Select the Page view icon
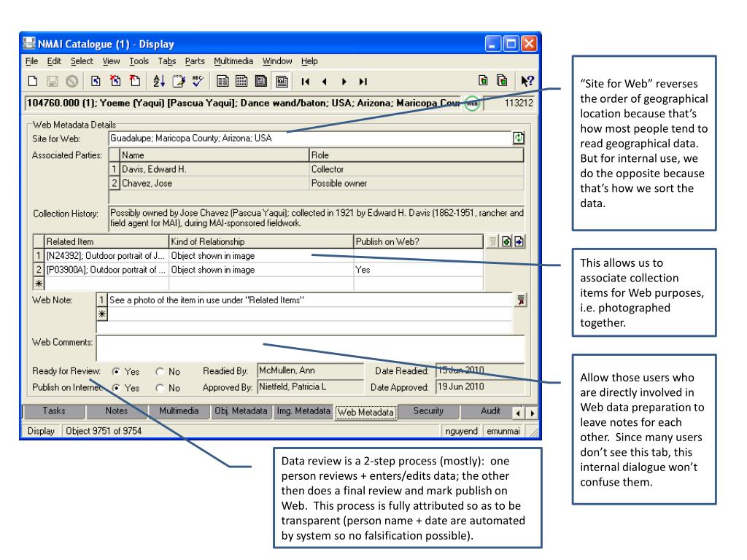 (282, 82)
